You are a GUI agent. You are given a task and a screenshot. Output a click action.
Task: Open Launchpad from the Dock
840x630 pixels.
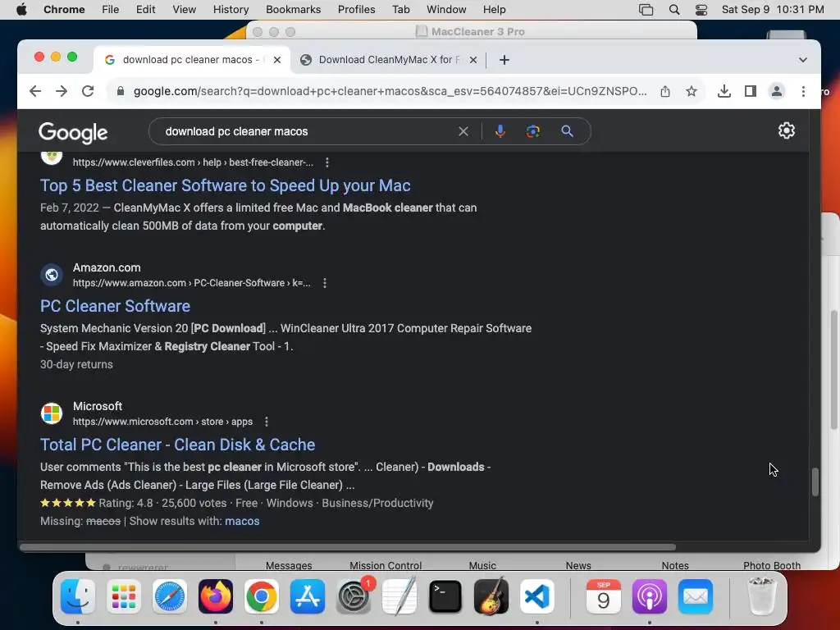(x=124, y=596)
